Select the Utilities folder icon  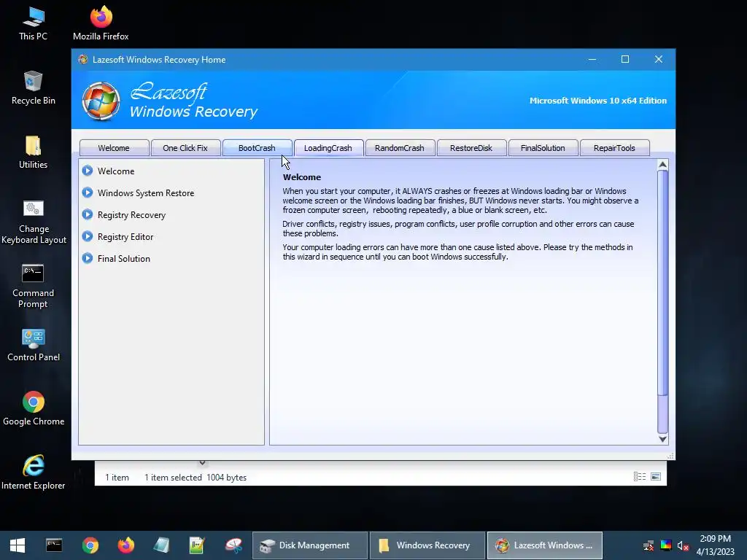pyautogui.click(x=33, y=152)
